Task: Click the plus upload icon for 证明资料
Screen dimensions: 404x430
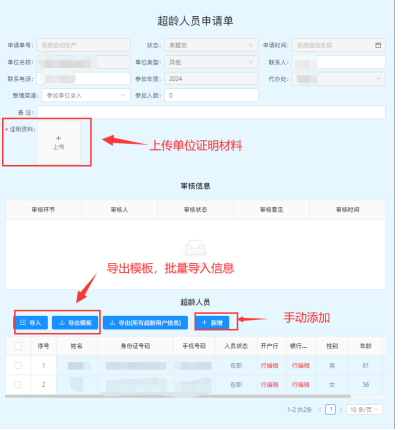Action: [58, 142]
